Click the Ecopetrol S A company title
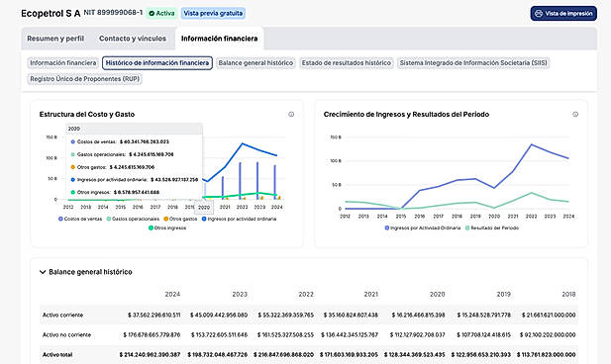The width and height of the screenshot is (611, 364). click(x=51, y=13)
